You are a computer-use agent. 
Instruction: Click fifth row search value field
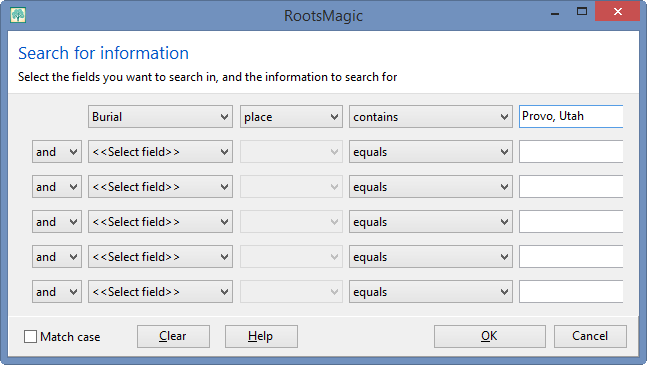571,257
